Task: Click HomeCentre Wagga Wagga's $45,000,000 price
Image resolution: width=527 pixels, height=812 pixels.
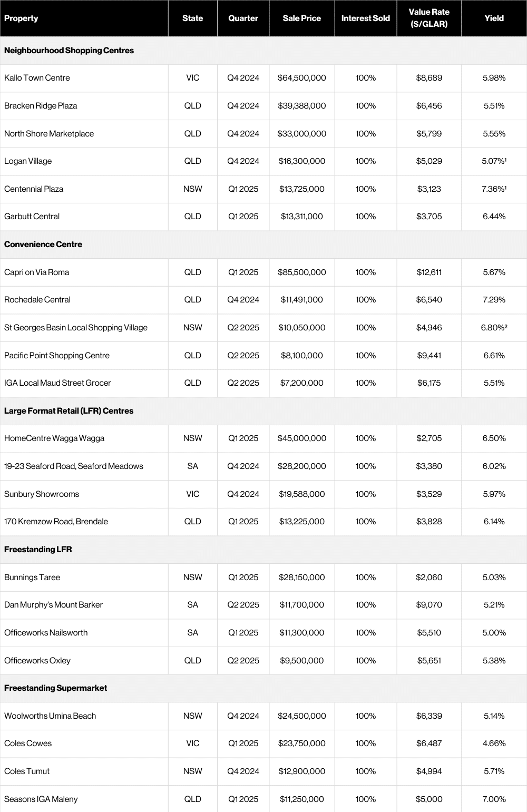Action: (x=301, y=438)
